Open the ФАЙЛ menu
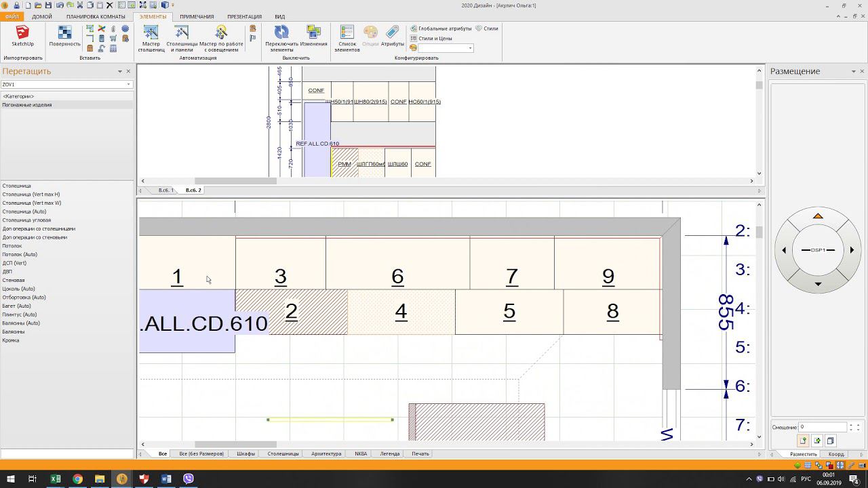Image resolution: width=868 pixels, height=488 pixels. click(x=12, y=16)
